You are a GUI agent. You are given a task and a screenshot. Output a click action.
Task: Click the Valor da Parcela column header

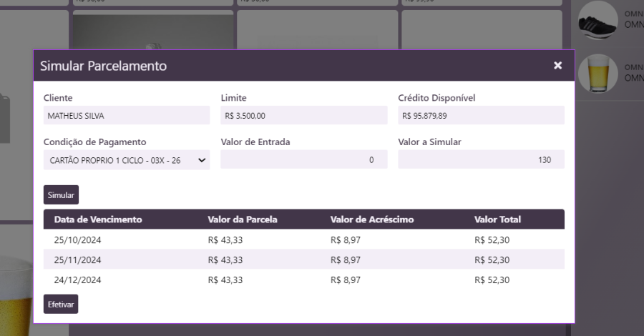[x=242, y=219]
